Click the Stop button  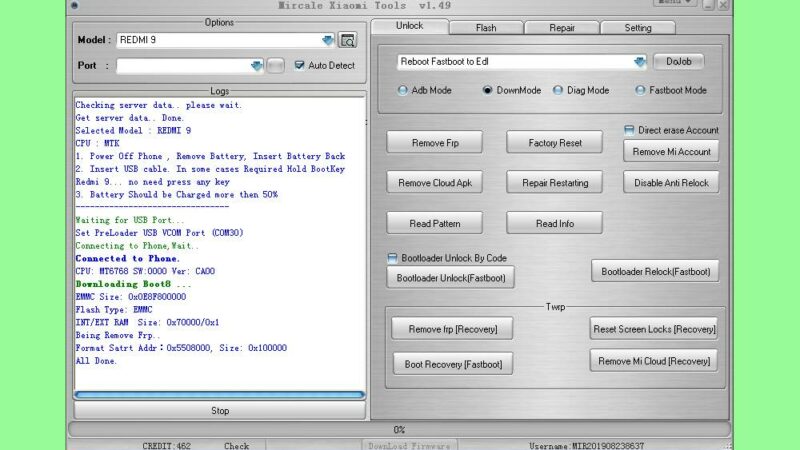[x=220, y=410]
